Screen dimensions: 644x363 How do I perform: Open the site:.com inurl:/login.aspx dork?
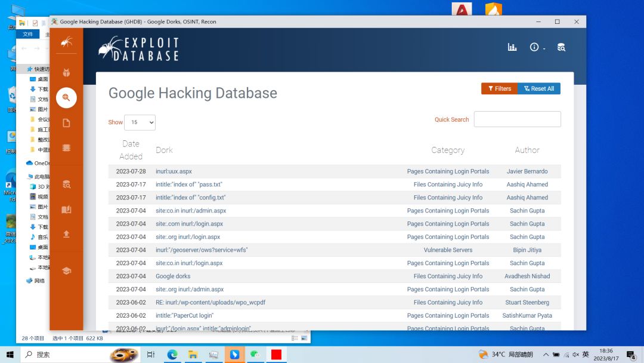190,224
